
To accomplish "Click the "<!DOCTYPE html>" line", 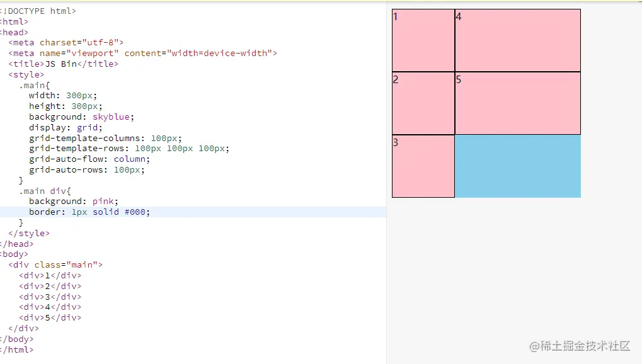I will click(x=38, y=11).
